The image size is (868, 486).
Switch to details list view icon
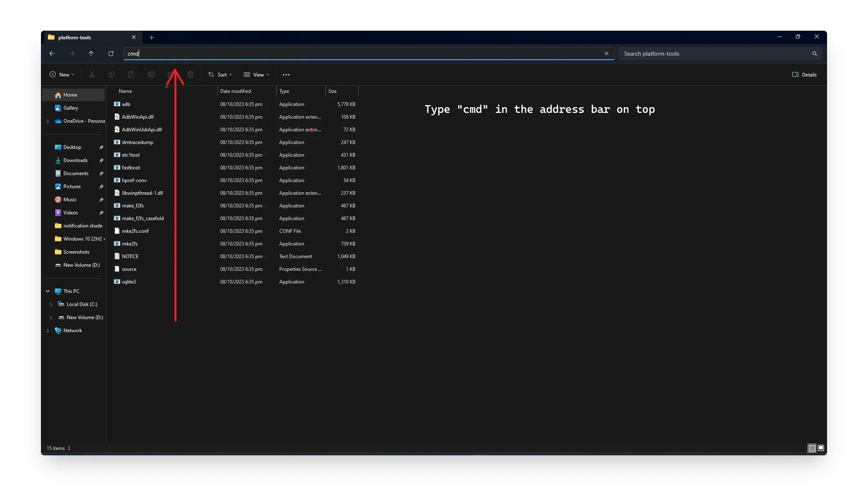click(812, 448)
